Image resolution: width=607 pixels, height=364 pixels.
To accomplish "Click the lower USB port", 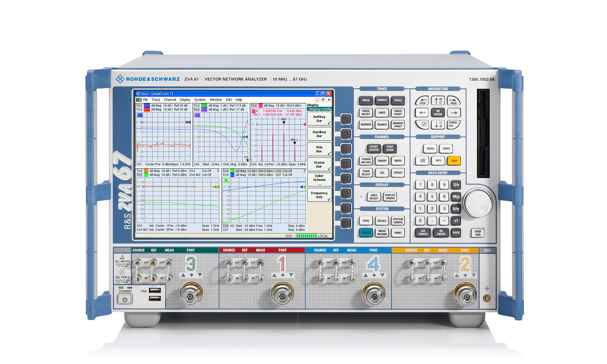I will point(155,298).
